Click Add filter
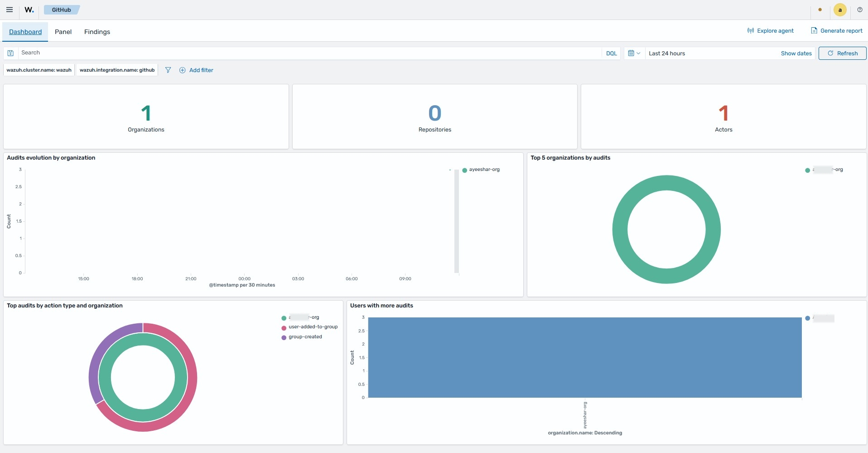The image size is (868, 453). pos(196,70)
